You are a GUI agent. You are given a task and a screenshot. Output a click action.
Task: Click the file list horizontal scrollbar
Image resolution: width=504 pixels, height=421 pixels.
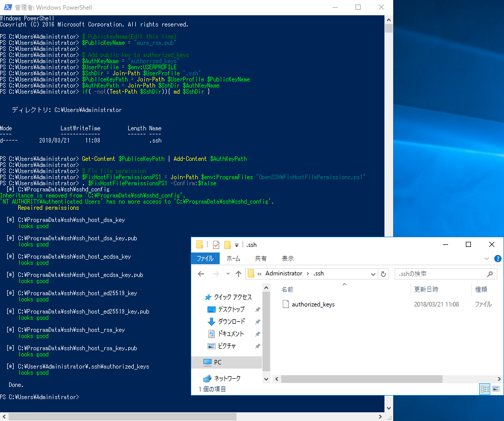point(362,379)
